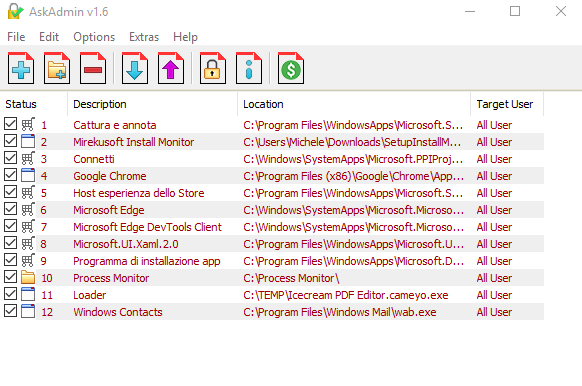Click the C:\Process Monitor\ location cell
The height and width of the screenshot is (386, 582).
point(291,278)
